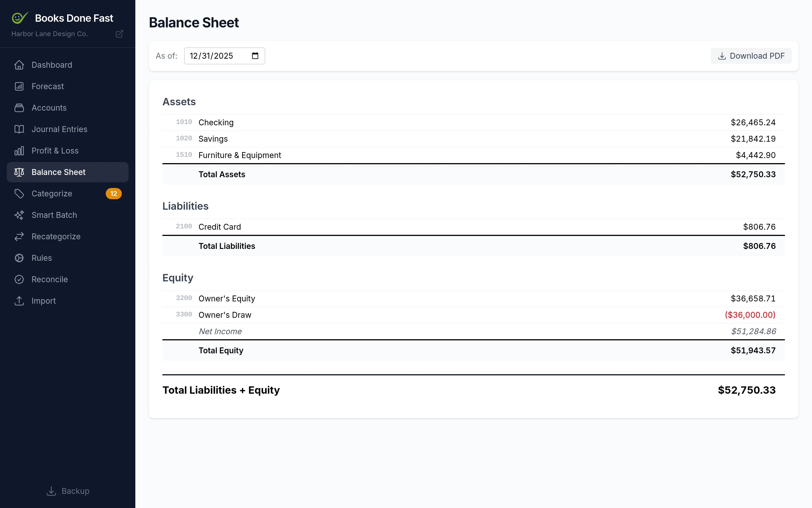Go to Forecast
Viewport: 812px width, 508px height.
(67, 86)
